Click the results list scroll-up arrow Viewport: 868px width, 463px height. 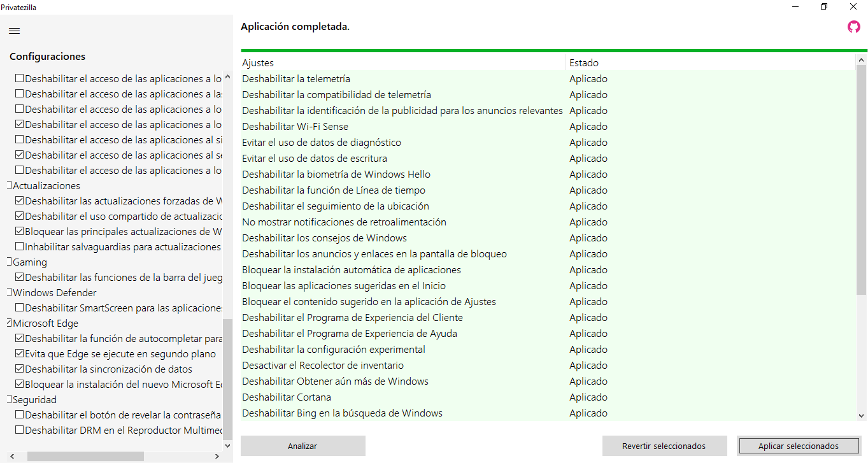tap(861, 61)
